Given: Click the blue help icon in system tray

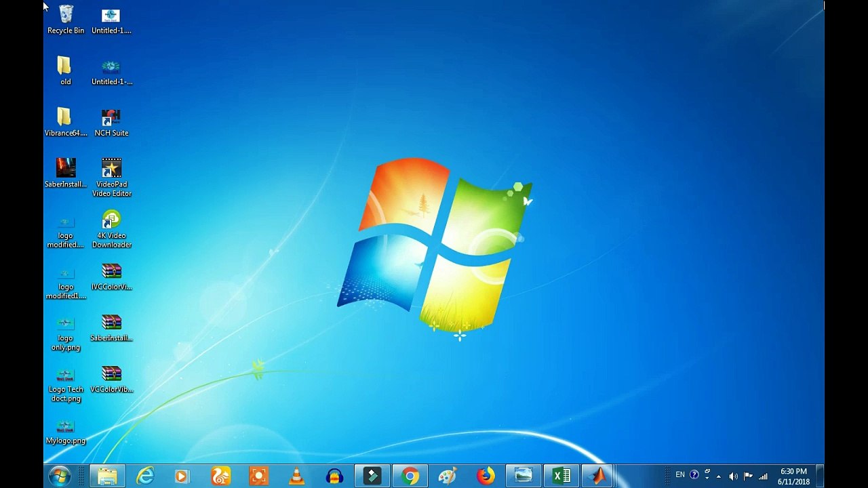Looking at the screenshot, I should pyautogui.click(x=694, y=475).
